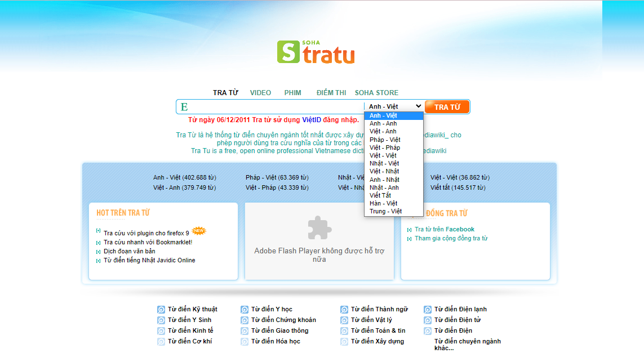Click bullet icon beside Tra từ trên Facebook
This screenshot has height=362, width=644.
coord(409,230)
